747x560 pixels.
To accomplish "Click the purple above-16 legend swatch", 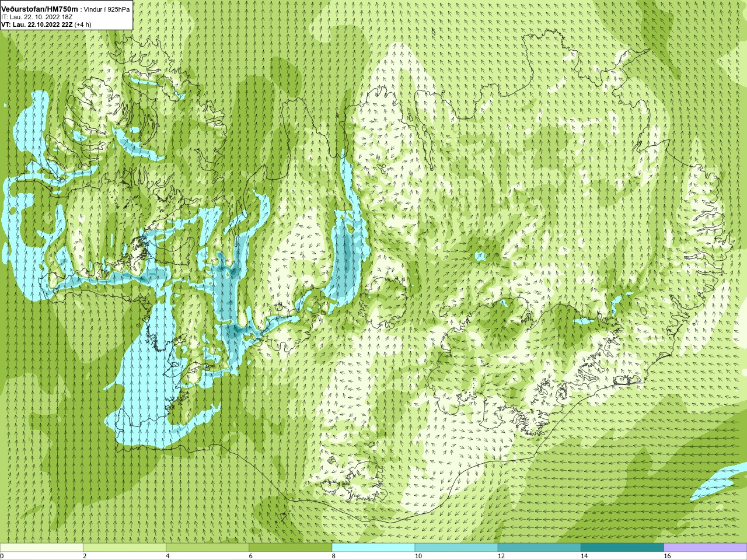I will 706,548.
